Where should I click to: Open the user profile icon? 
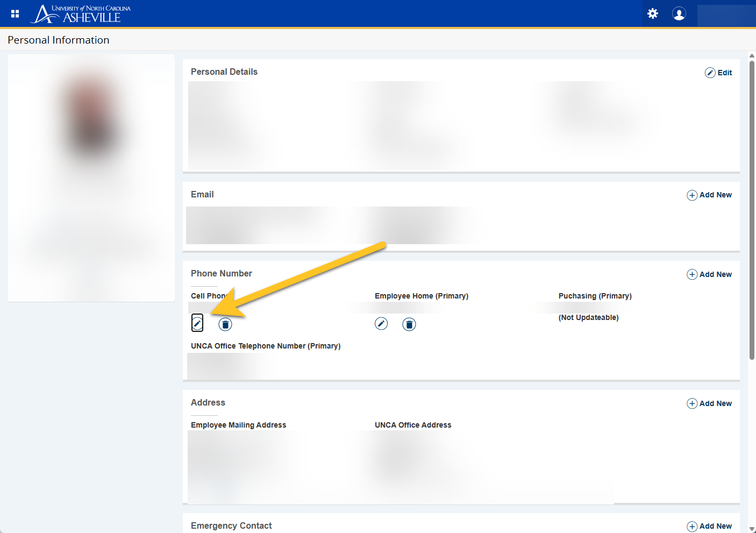(679, 13)
